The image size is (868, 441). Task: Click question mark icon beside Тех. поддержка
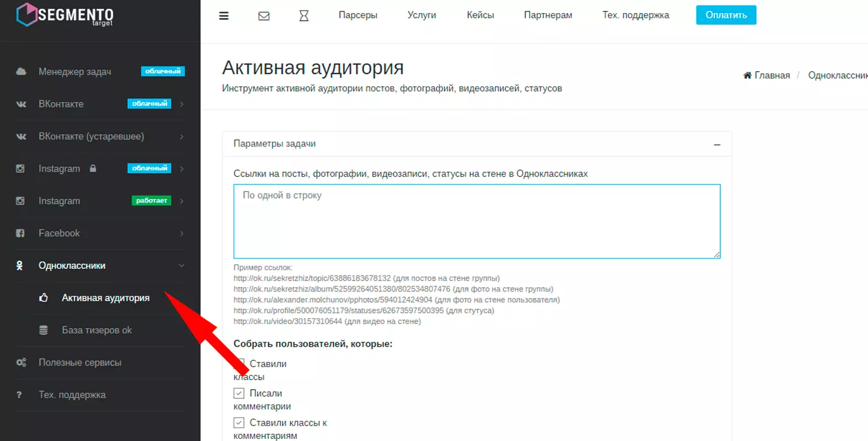click(19, 395)
